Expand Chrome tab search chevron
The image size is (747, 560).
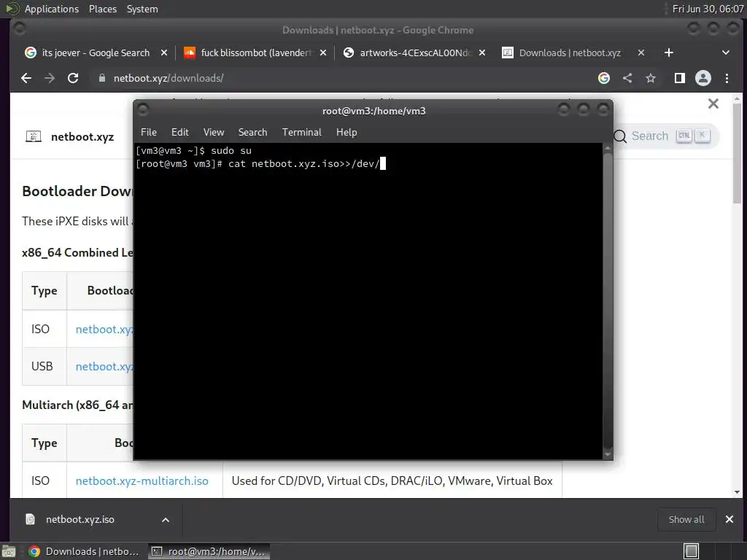click(726, 52)
